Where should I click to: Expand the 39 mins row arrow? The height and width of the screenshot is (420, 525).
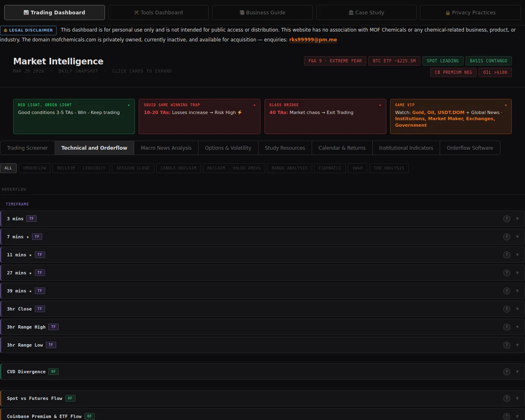(x=517, y=291)
